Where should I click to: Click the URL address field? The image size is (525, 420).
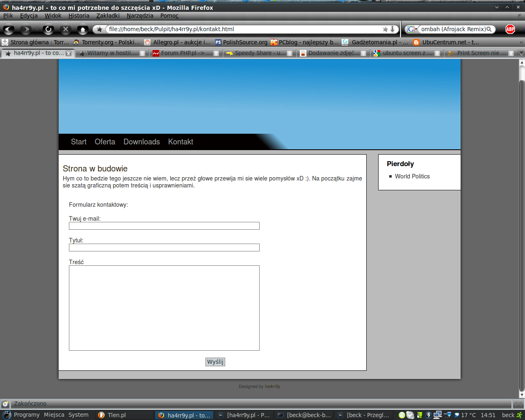point(244,29)
